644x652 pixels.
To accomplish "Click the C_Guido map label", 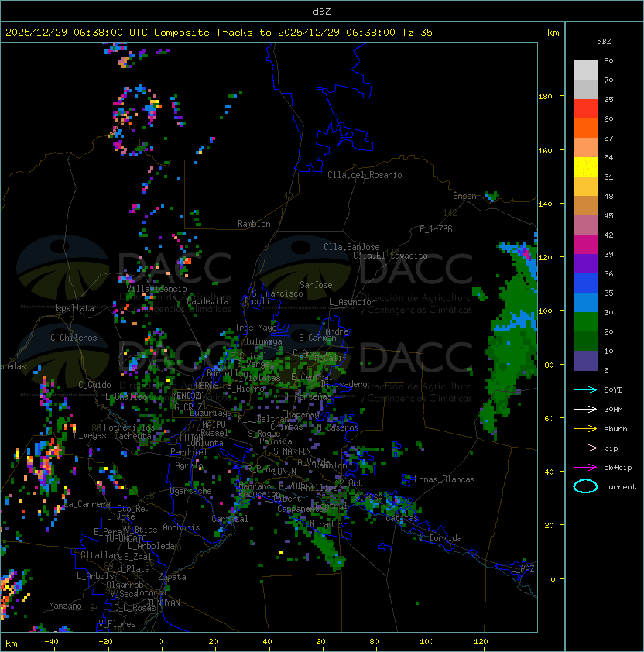I will 94,385.
